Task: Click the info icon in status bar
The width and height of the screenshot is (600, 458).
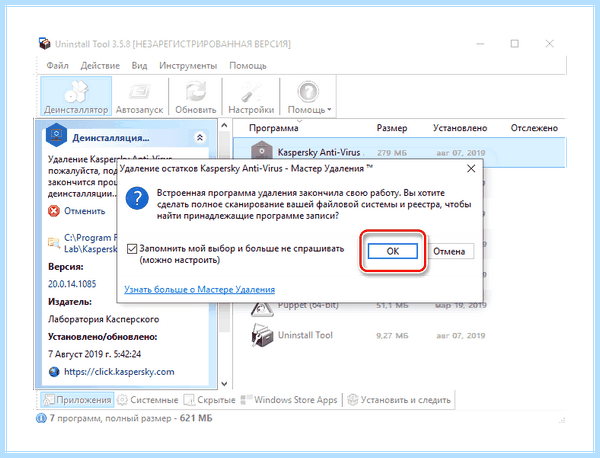Action: pyautogui.click(x=41, y=419)
